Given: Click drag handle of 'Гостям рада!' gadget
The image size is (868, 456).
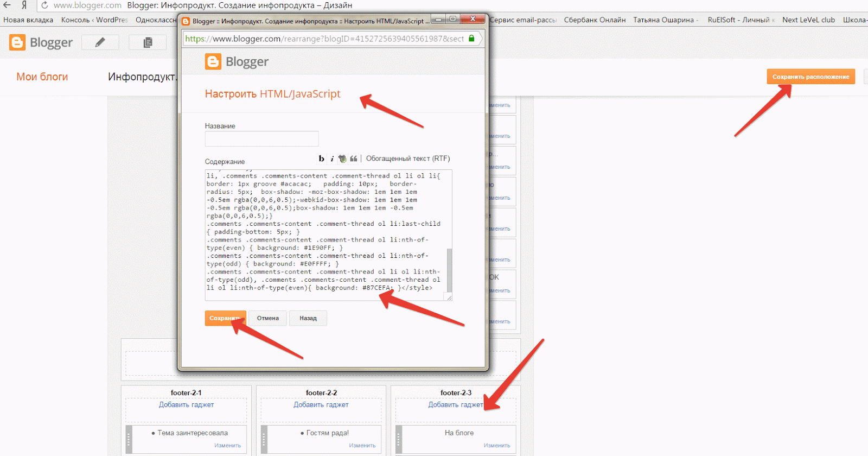Looking at the screenshot, I should pos(264,439).
